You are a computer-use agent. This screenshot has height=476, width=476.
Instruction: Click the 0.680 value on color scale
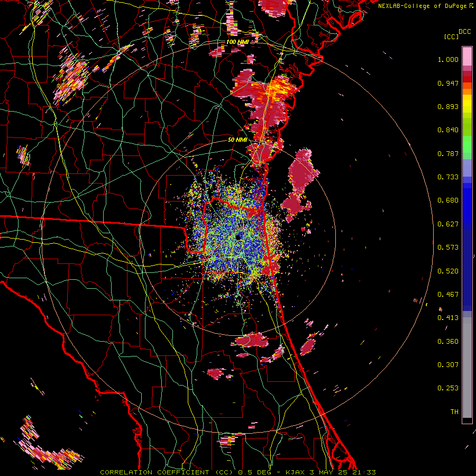448,200
